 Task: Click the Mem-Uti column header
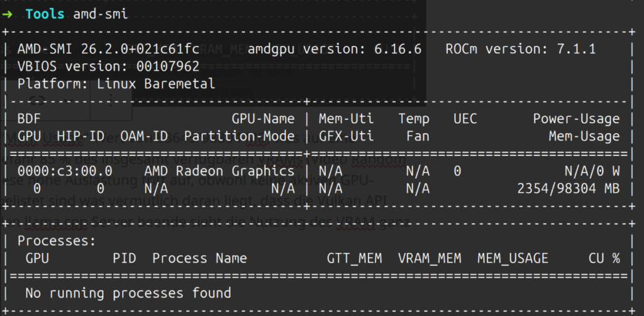346,119
